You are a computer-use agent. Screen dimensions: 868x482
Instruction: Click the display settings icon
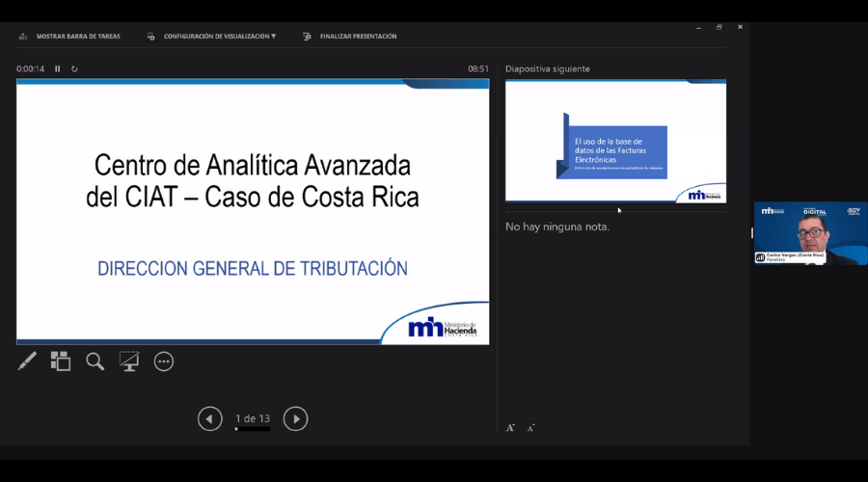pos(150,37)
